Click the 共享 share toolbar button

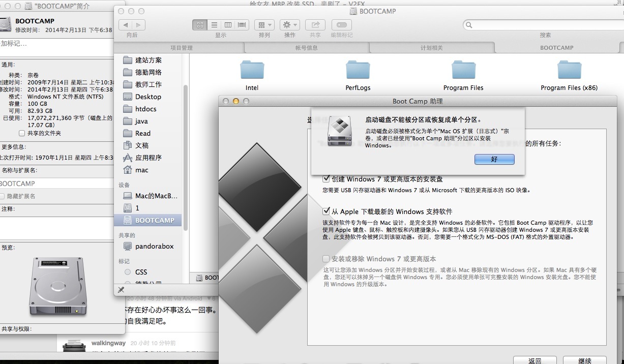tap(315, 24)
